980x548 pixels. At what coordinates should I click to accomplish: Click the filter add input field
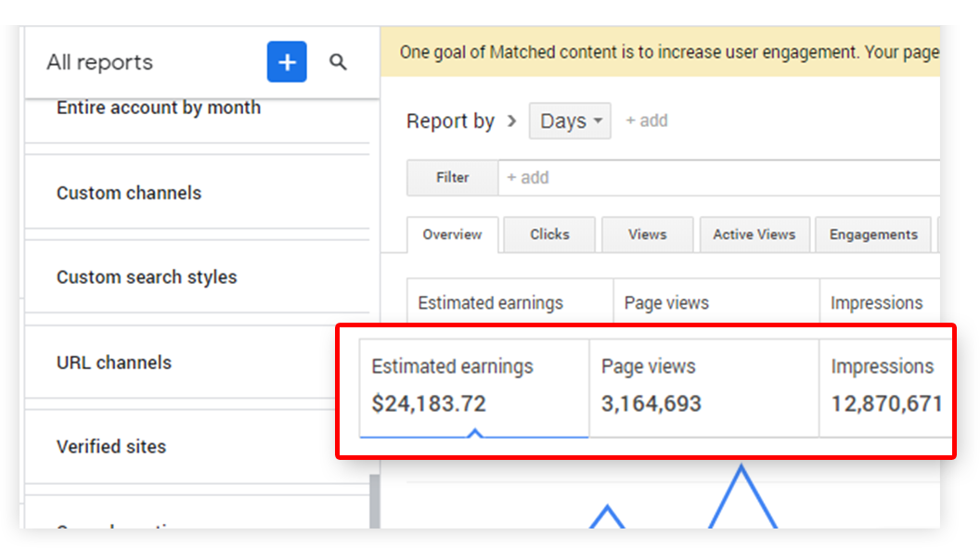(x=715, y=177)
